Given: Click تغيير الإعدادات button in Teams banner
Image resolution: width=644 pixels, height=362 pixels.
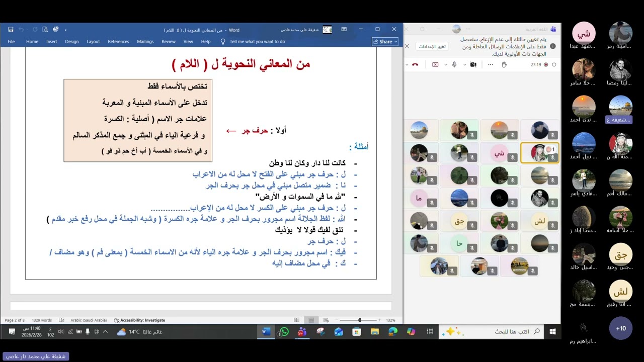Looking at the screenshot, I should [x=433, y=46].
